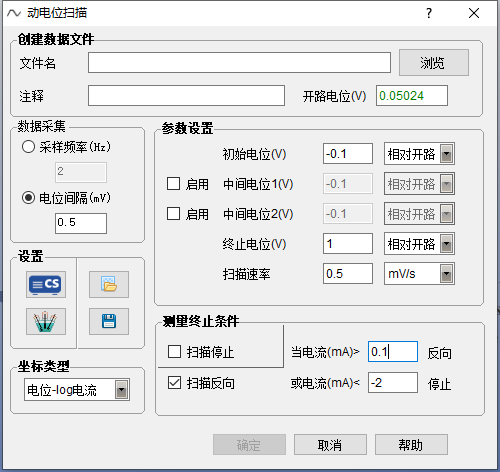Check the 扫描停止 checkbox
Screen dimensions: 500x472
pyautogui.click(x=174, y=352)
